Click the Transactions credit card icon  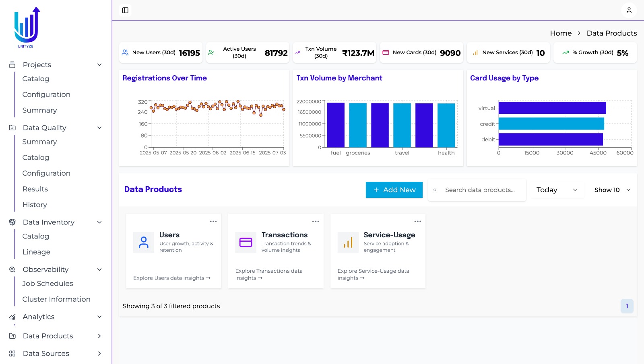pyautogui.click(x=246, y=243)
